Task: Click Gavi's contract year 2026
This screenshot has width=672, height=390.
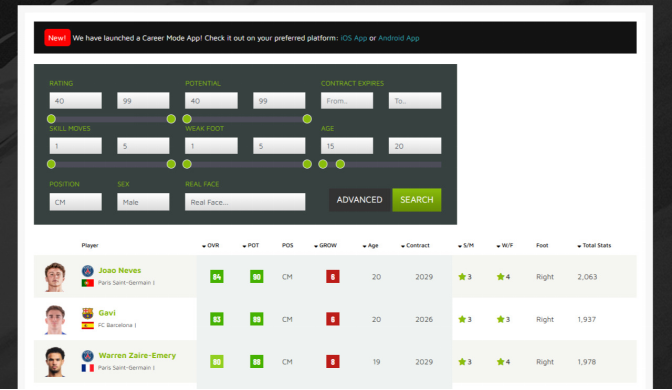Action: pos(424,319)
